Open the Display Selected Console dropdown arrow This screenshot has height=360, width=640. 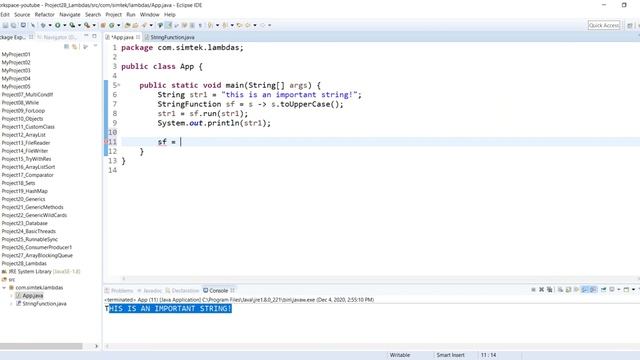[x=619, y=290]
